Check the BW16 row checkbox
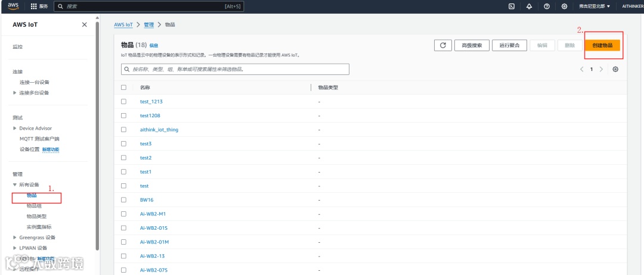 tap(123, 199)
